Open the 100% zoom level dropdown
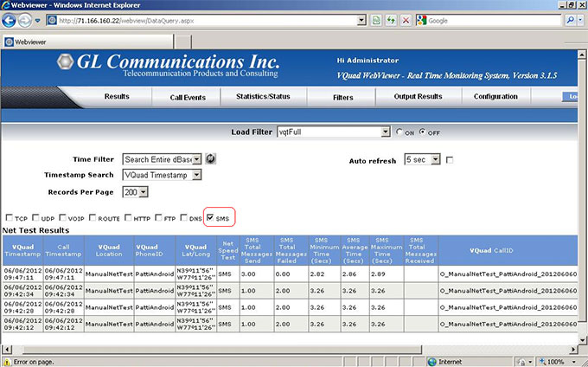Image resolution: width=588 pixels, height=367 pixels. [x=574, y=362]
